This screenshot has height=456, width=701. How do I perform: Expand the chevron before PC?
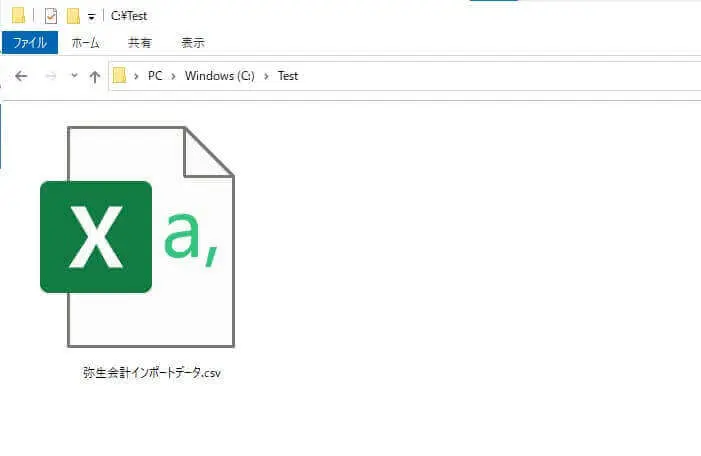tap(136, 76)
